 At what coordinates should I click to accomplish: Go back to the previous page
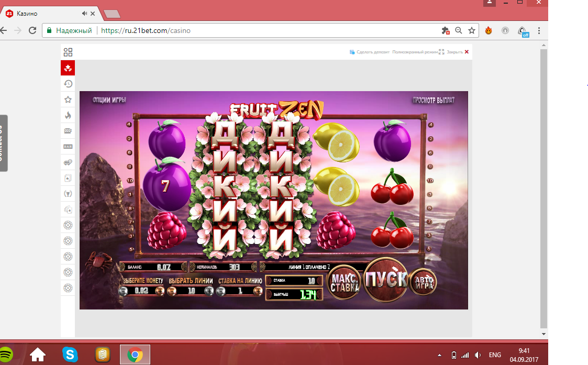pos(4,30)
